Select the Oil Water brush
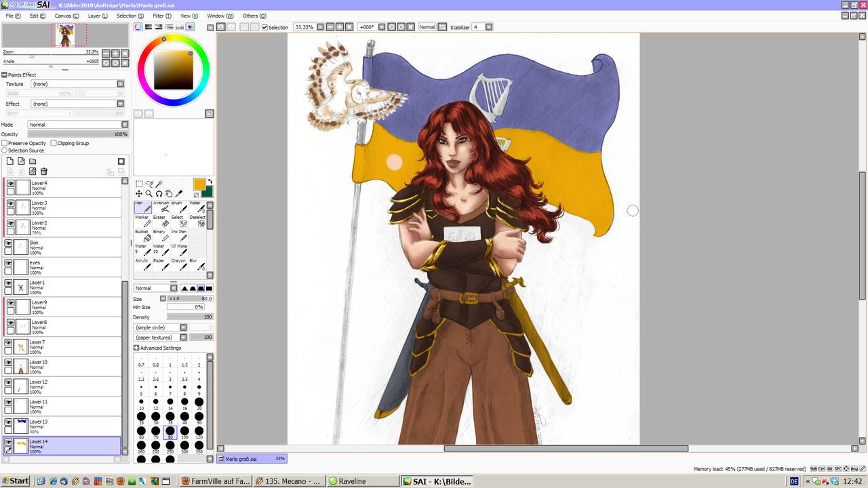 tap(178, 250)
